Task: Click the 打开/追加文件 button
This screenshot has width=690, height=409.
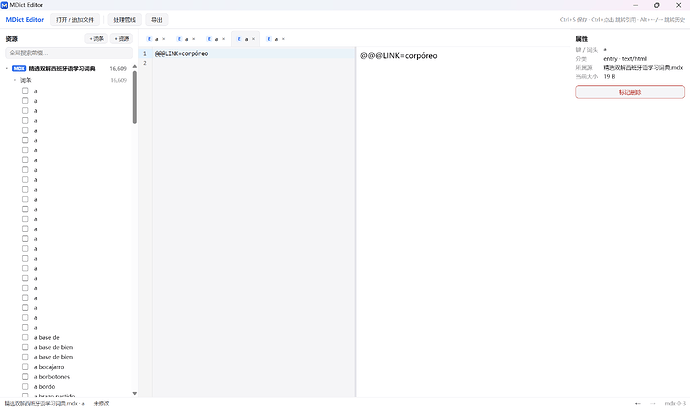Action: pos(75,20)
